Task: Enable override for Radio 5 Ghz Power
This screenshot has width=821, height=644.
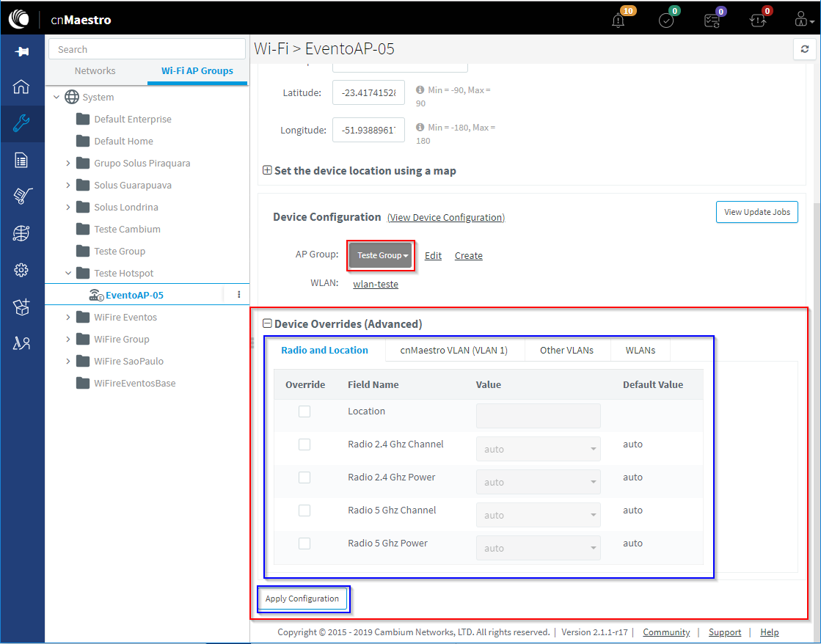Action: 304,544
